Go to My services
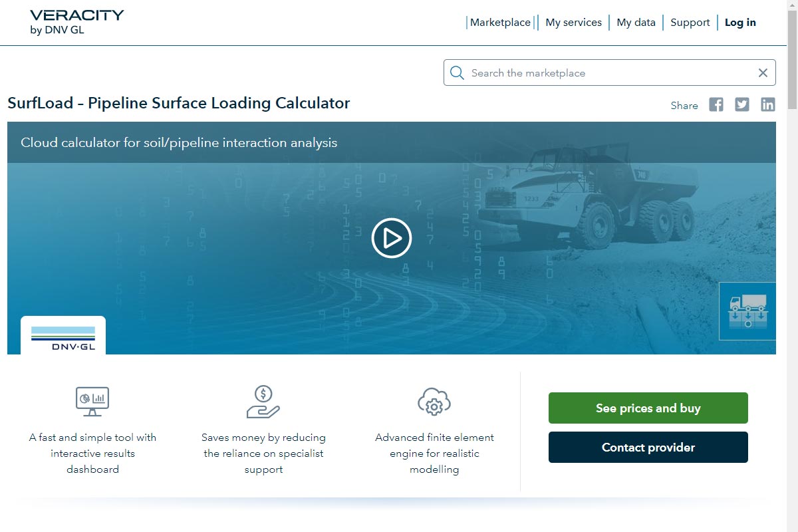798x532 pixels. 573,23
